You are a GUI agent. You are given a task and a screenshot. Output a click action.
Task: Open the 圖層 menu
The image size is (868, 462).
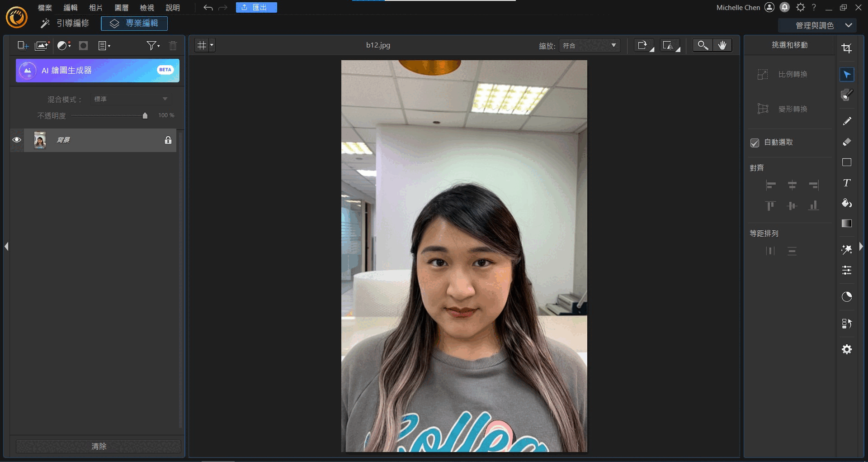point(122,8)
